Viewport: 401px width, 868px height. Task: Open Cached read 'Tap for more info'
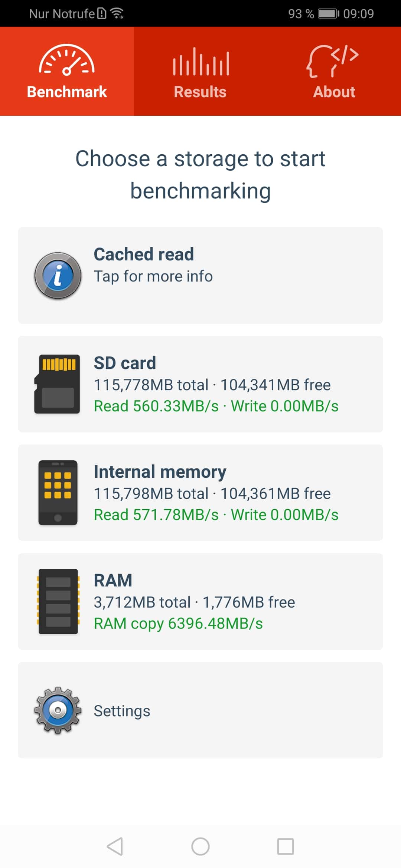153,276
